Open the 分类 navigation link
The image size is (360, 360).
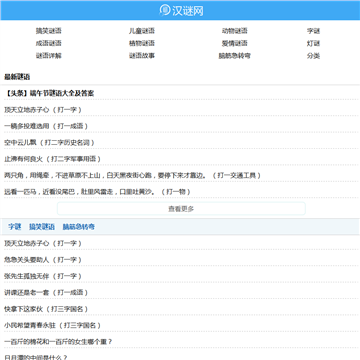click(313, 56)
